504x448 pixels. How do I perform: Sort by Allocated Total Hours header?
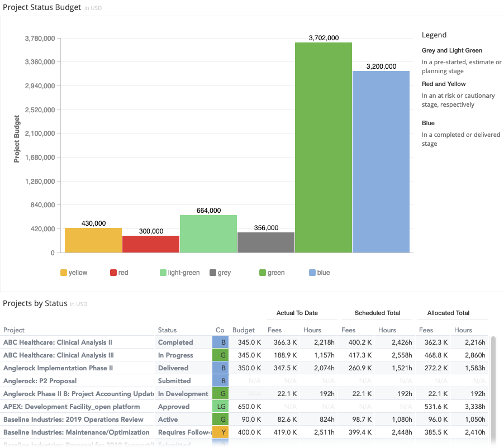[x=463, y=330]
